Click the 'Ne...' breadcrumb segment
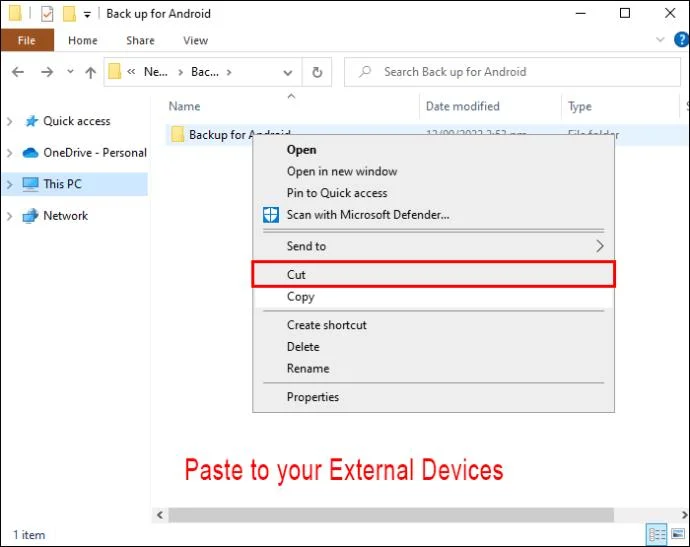This screenshot has height=547, width=690. [x=156, y=72]
